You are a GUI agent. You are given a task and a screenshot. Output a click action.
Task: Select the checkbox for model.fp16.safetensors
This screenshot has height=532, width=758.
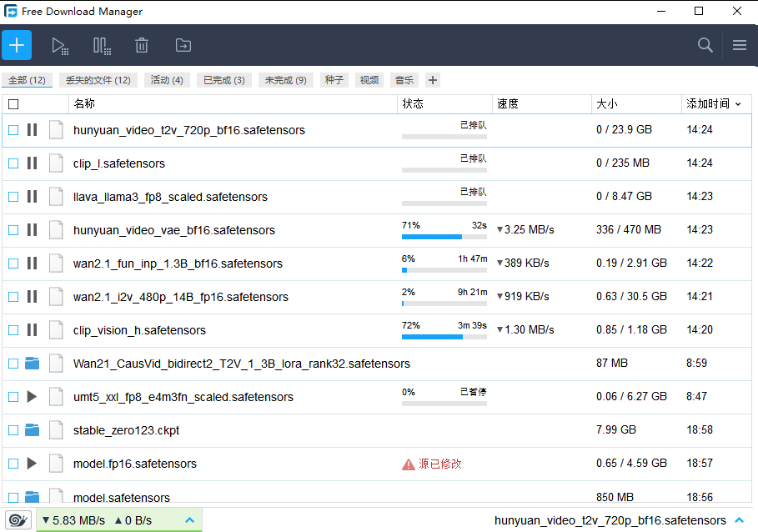(x=13, y=464)
